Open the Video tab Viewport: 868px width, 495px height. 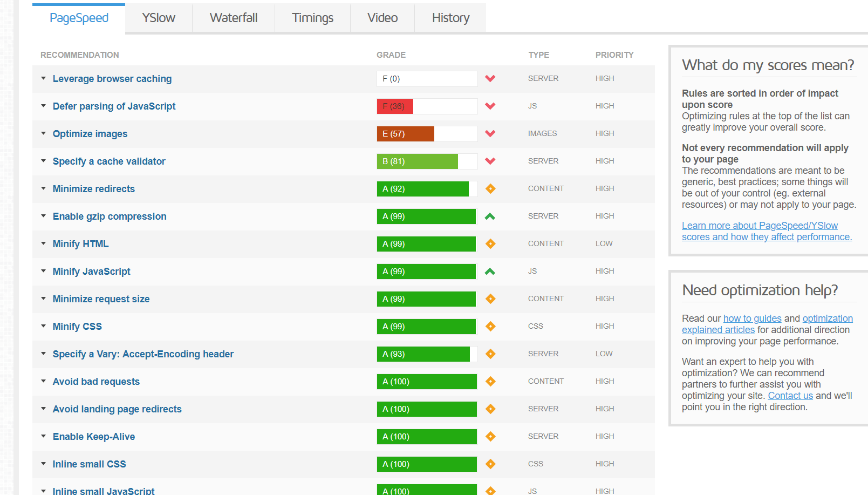(382, 18)
